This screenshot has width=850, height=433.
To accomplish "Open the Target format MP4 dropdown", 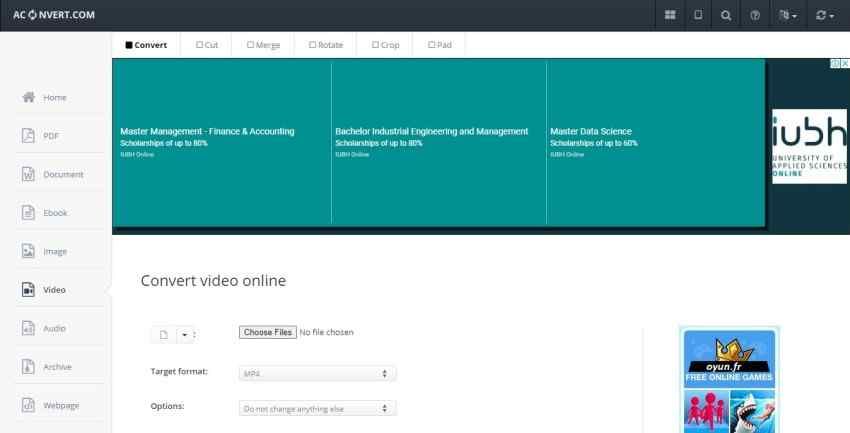I will (x=317, y=373).
